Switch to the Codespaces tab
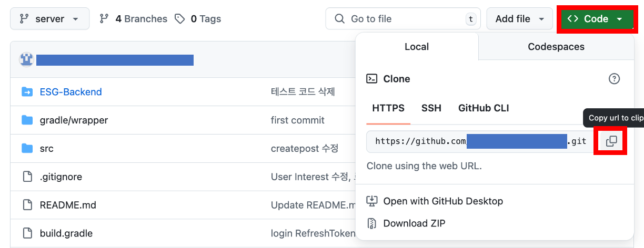 (x=556, y=47)
